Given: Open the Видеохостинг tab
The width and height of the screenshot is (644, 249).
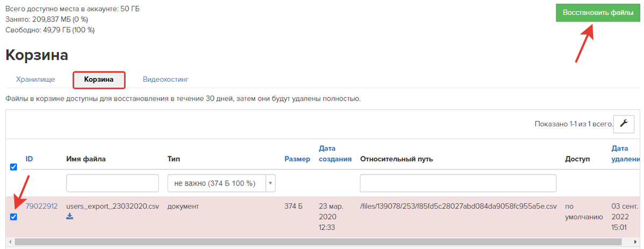Looking at the screenshot, I should click(166, 80).
